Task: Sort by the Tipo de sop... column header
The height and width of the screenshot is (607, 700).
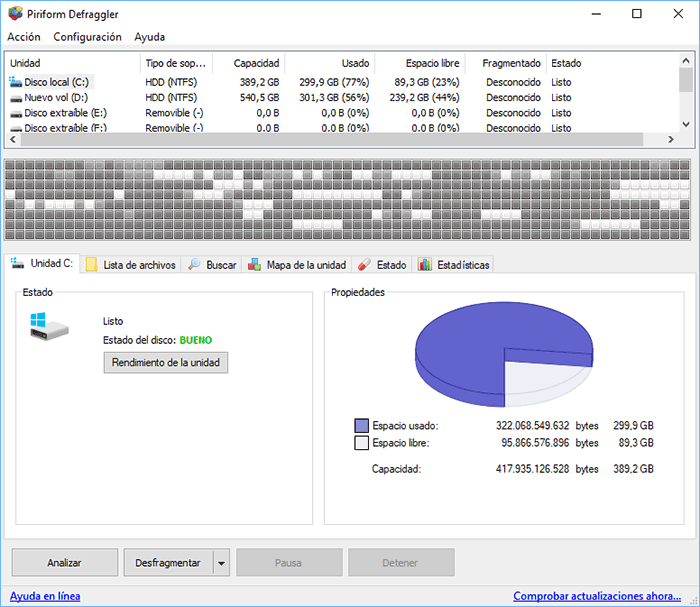Action: click(176, 63)
